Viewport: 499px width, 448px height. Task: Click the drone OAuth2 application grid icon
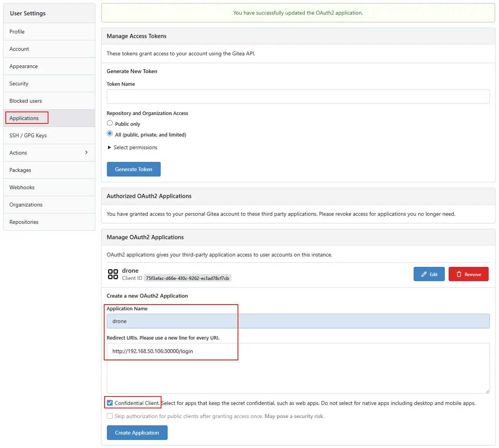(x=113, y=274)
